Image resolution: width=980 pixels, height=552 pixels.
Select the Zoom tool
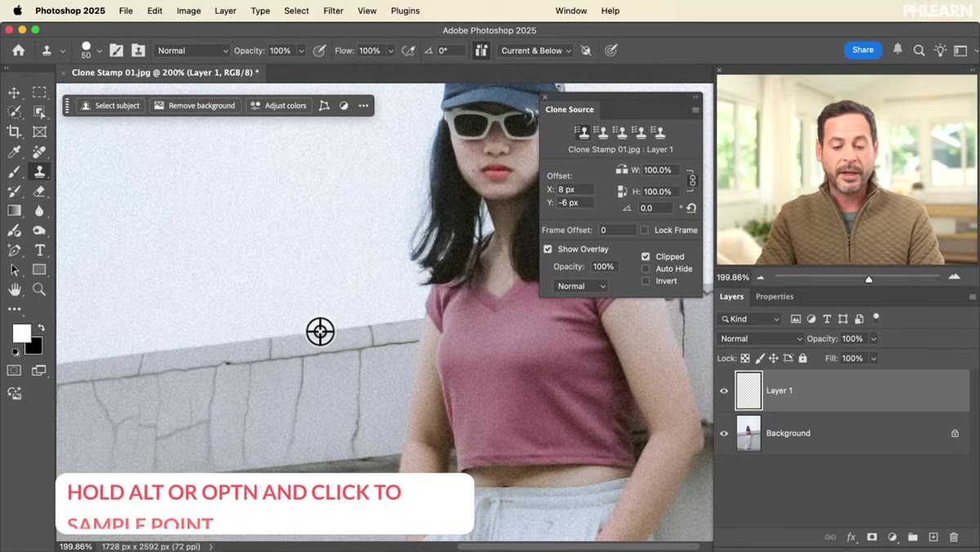click(x=39, y=290)
